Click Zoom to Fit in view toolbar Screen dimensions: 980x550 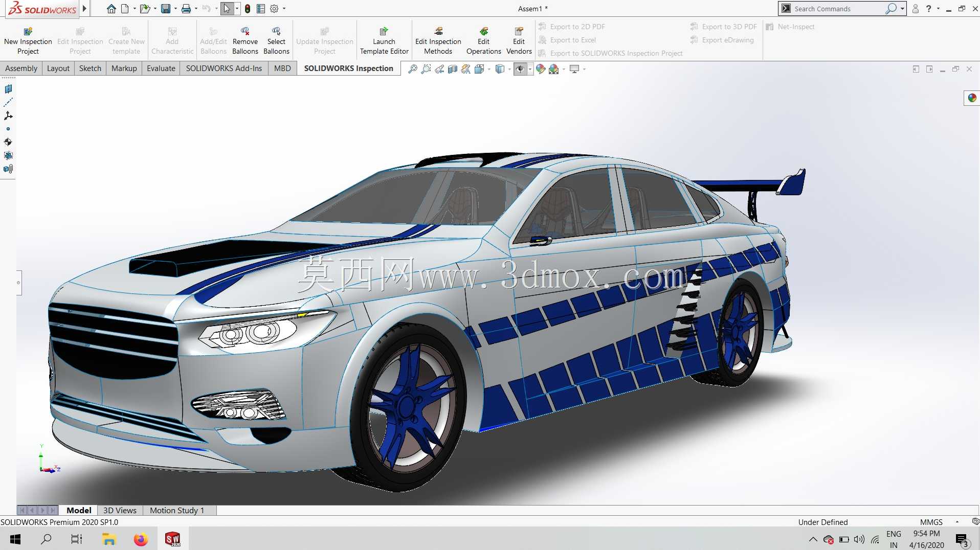pyautogui.click(x=413, y=69)
